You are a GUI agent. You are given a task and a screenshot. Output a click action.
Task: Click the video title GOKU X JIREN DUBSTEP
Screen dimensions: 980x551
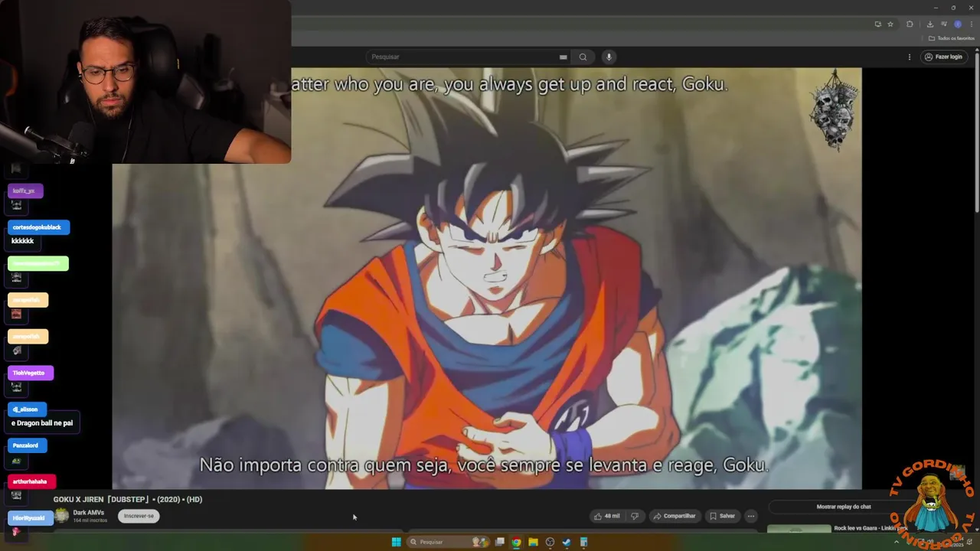(x=128, y=500)
